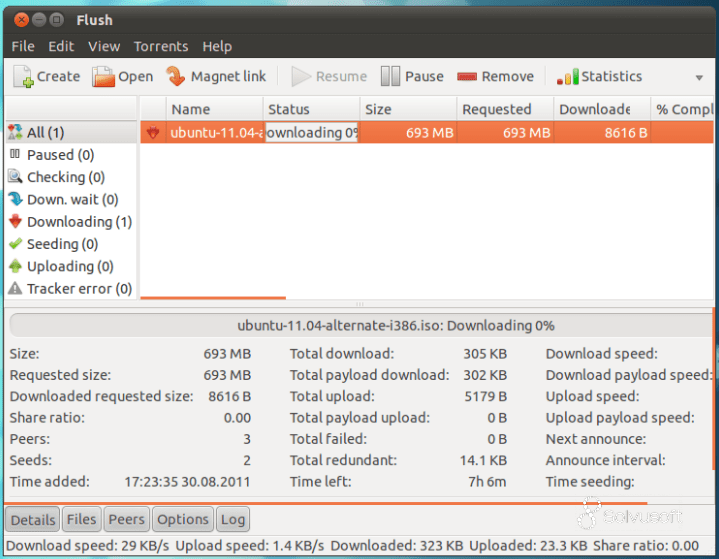The height and width of the screenshot is (559, 719).
Task: Click the Magnet link arrow icon
Action: click(175, 76)
